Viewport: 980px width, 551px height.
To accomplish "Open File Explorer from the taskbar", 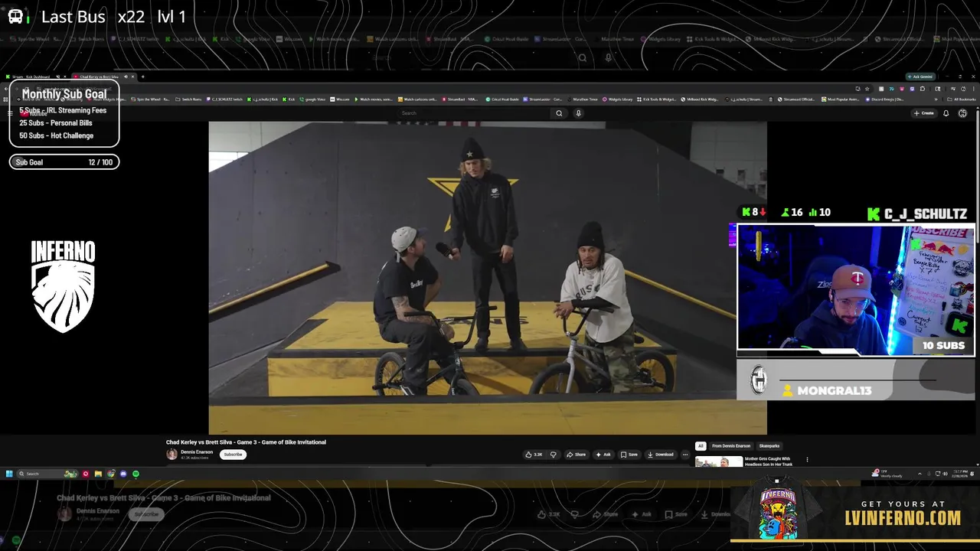I will point(98,474).
